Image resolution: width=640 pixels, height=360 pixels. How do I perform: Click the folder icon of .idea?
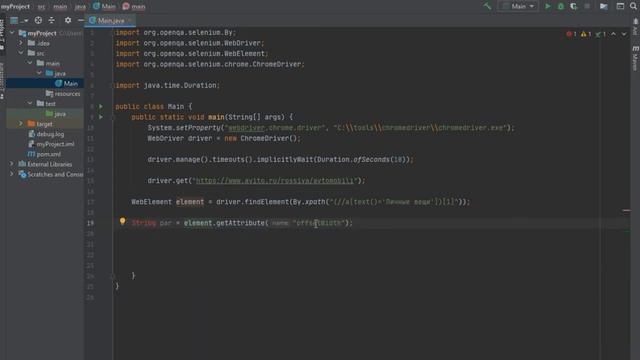coord(31,43)
